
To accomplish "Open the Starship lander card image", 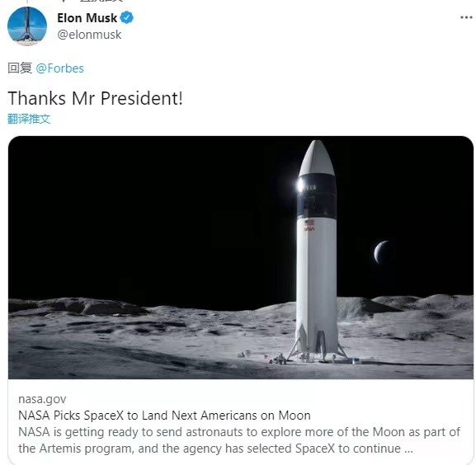I will click(x=241, y=257).
